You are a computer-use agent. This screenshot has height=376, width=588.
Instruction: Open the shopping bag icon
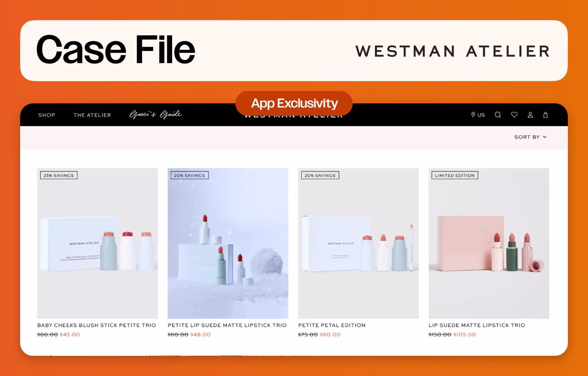(x=546, y=115)
